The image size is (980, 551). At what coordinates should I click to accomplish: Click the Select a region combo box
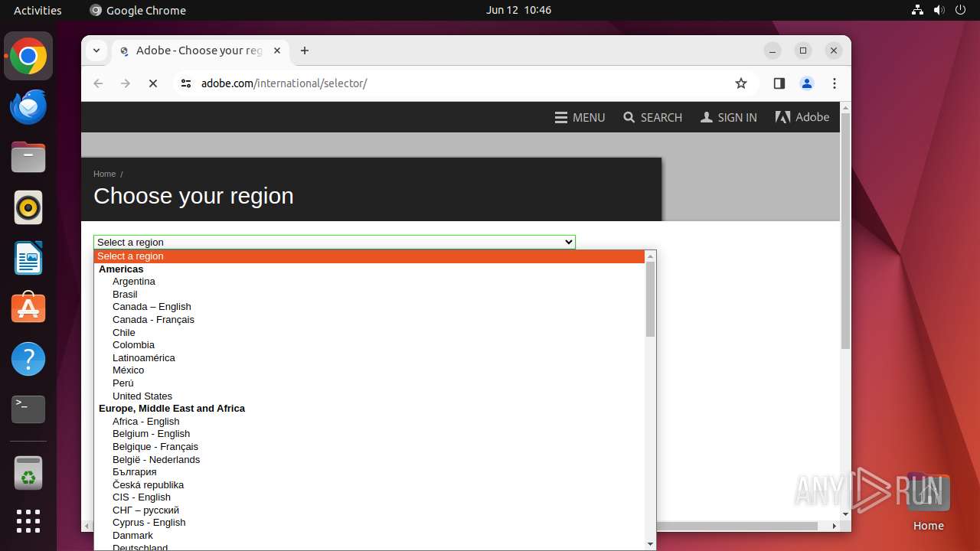(335, 242)
